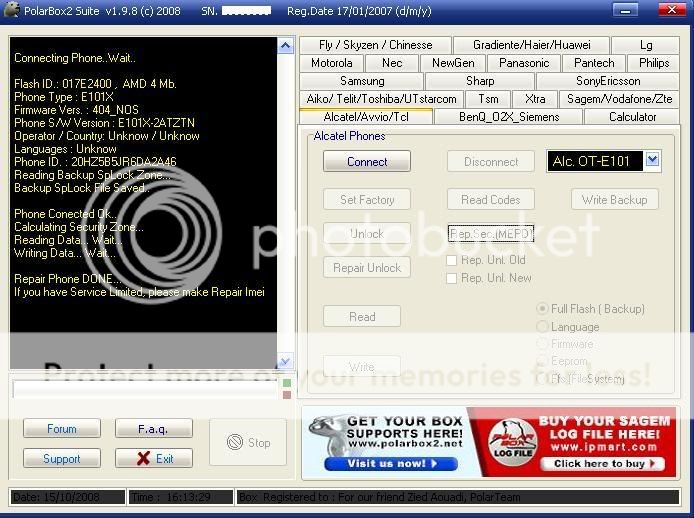
Task: Click the green indicator square beside progress bar
Action: tap(287, 383)
